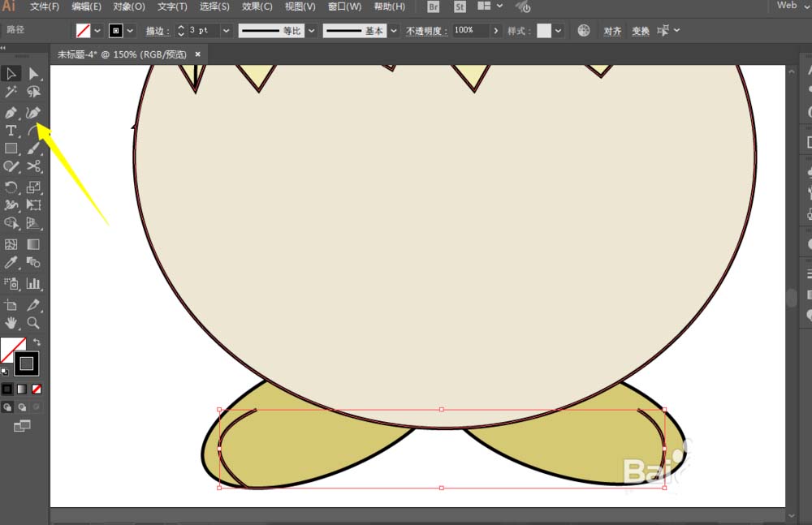Enable Draw Behind mode
The height and width of the screenshot is (525, 812).
(x=22, y=407)
